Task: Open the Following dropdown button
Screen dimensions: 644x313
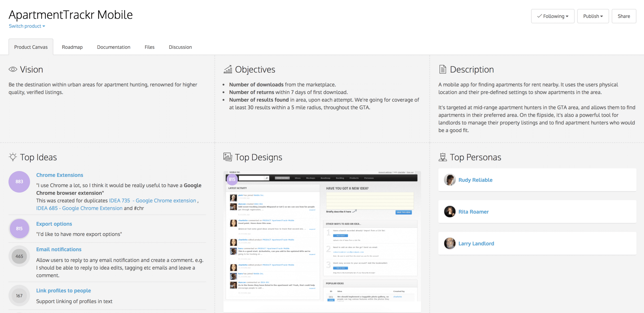Action: click(x=553, y=16)
